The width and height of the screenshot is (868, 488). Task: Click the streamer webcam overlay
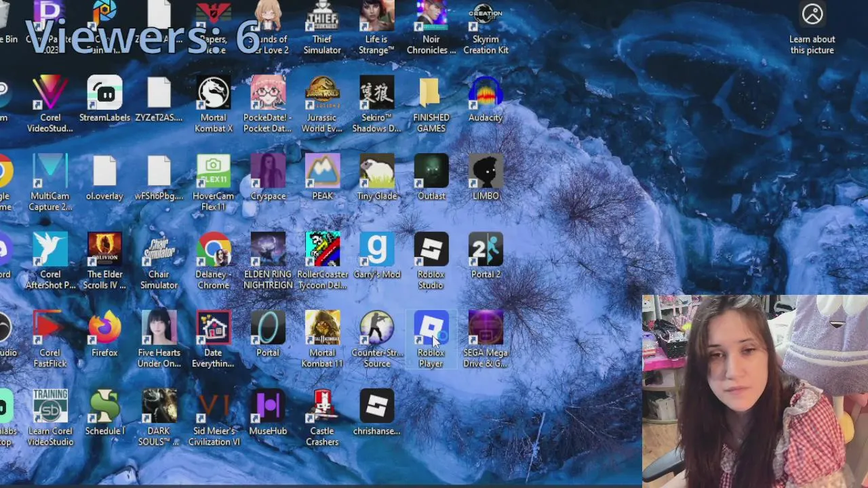[755, 391]
